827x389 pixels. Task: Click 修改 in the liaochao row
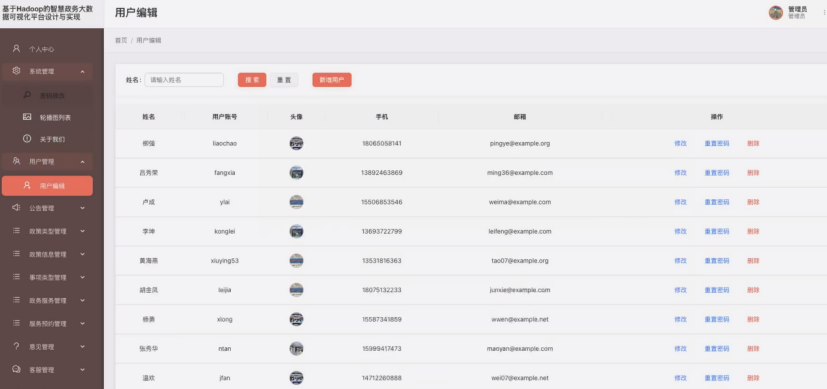[x=680, y=143]
